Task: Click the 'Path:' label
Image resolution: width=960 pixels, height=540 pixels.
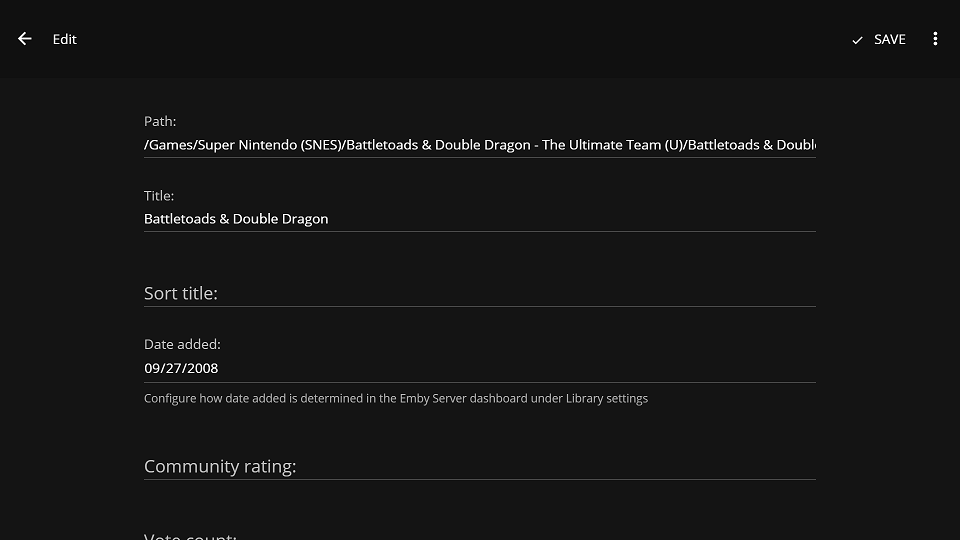Action: [160, 121]
